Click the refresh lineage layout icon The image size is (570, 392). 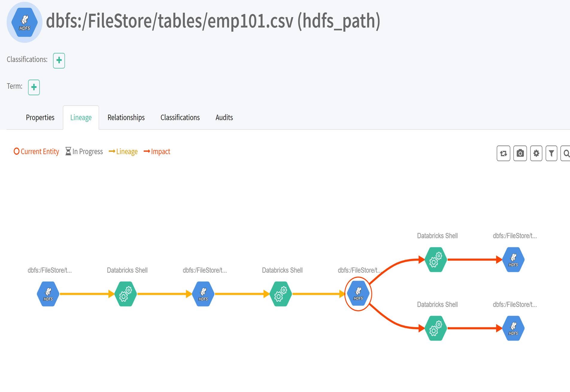click(503, 153)
